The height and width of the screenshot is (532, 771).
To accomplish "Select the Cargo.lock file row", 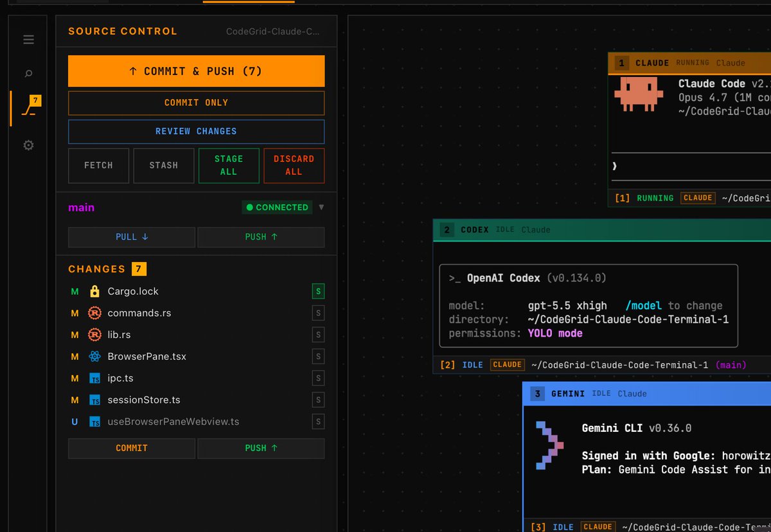I will coord(196,292).
